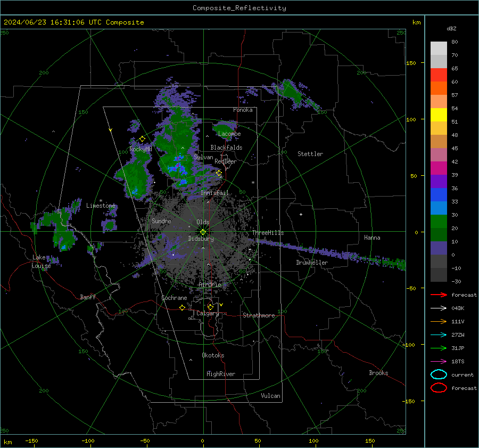
Task: Click the 51 dBZ yellow color swatch
Action: [439, 115]
